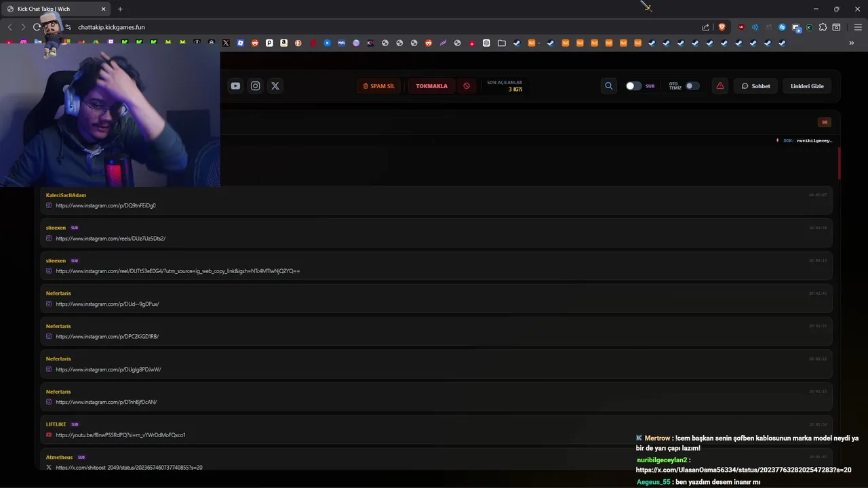Viewport: 868px width, 488px height.
Task: Click the TOKMAKLA button
Action: click(x=431, y=86)
